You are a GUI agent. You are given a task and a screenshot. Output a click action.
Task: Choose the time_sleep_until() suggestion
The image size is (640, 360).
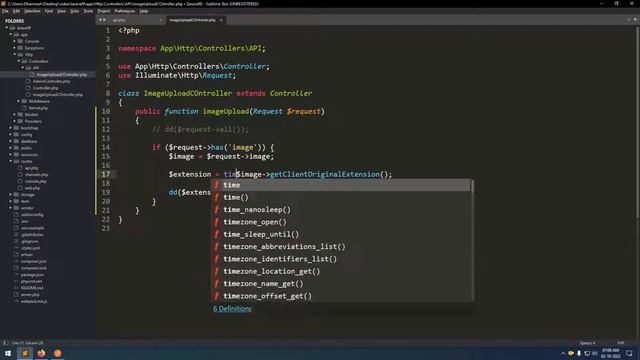coord(342,234)
